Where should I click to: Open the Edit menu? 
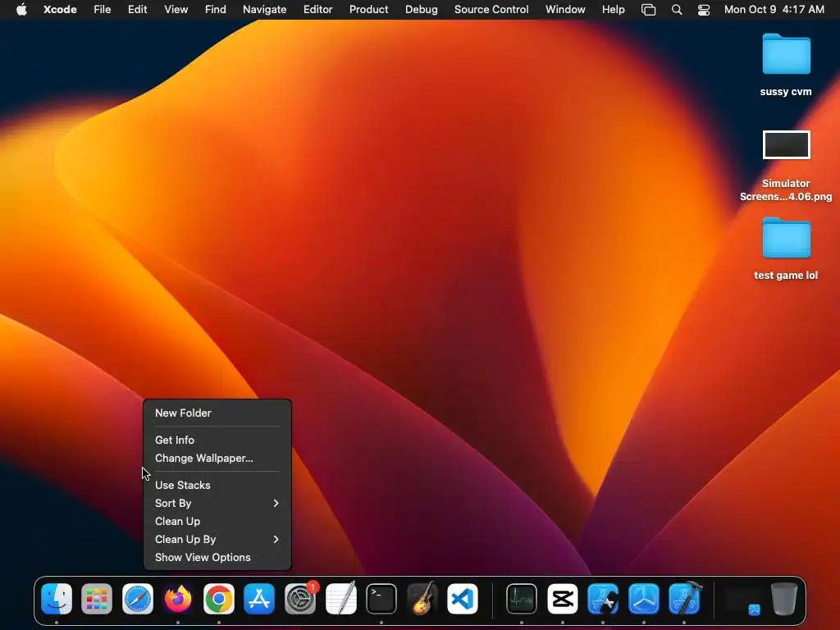(x=137, y=10)
